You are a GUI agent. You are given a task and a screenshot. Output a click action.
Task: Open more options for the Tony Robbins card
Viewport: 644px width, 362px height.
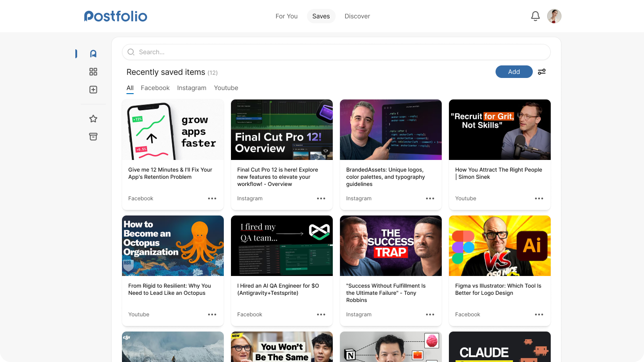[430, 315]
